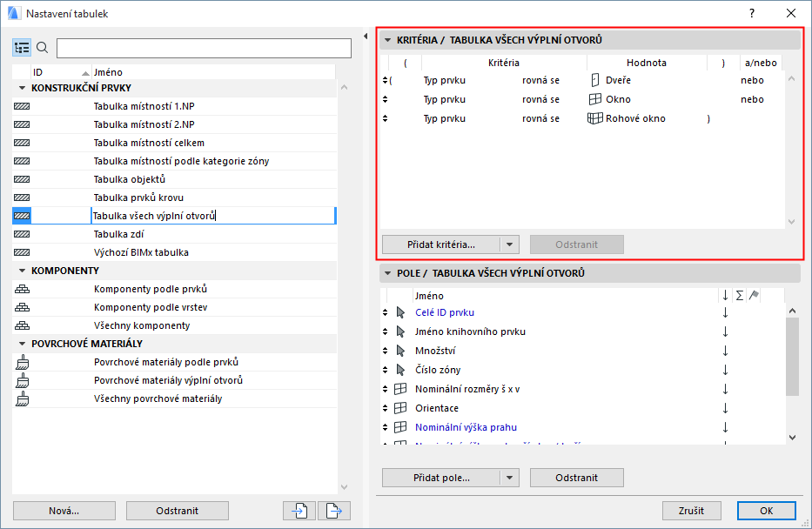Click the Nová... button
Viewport: 812px width, 529px height.
click(64, 511)
